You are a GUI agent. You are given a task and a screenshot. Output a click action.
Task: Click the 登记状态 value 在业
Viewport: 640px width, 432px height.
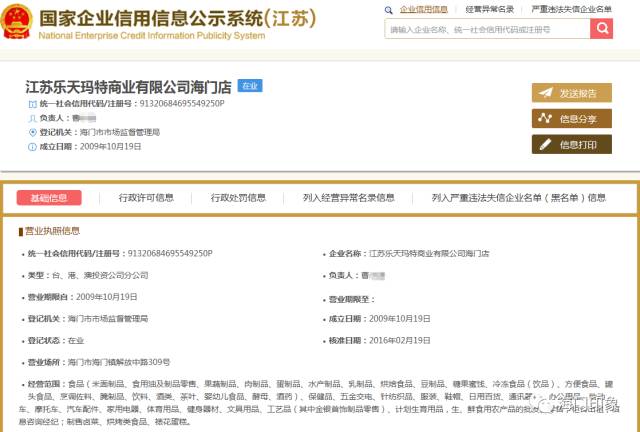76,341
